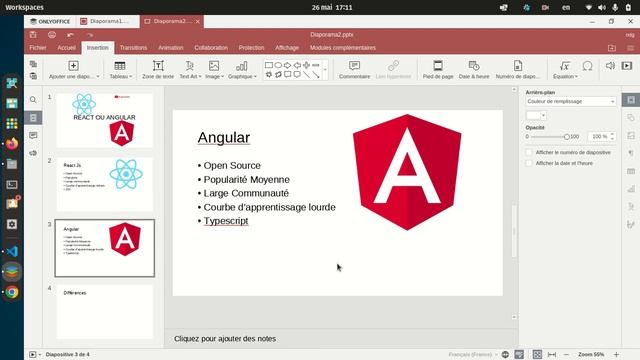
Task: Expand the Image dropdown arrow
Action: [x=222, y=77]
